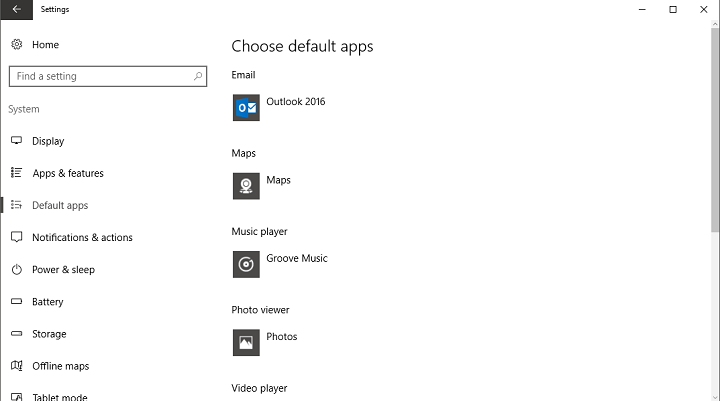The width and height of the screenshot is (720, 401).
Task: Click the Default apps sidebar icon
Action: [17, 205]
